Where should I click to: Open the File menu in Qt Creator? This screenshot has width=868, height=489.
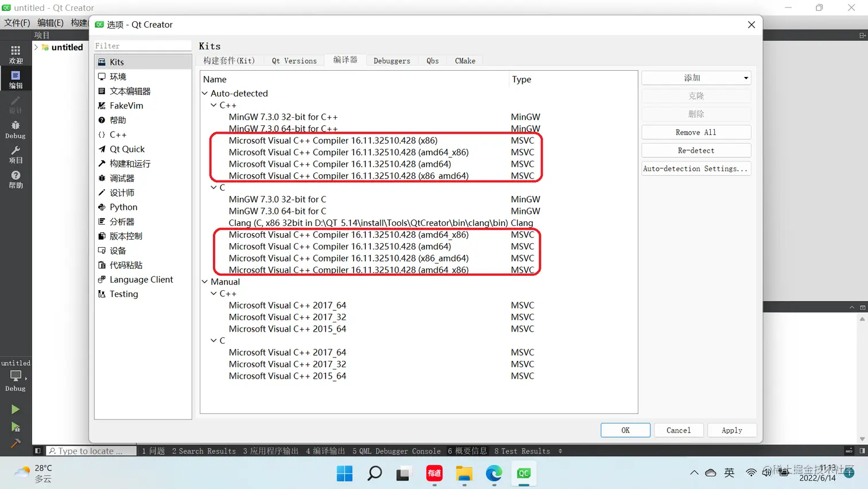(17, 22)
